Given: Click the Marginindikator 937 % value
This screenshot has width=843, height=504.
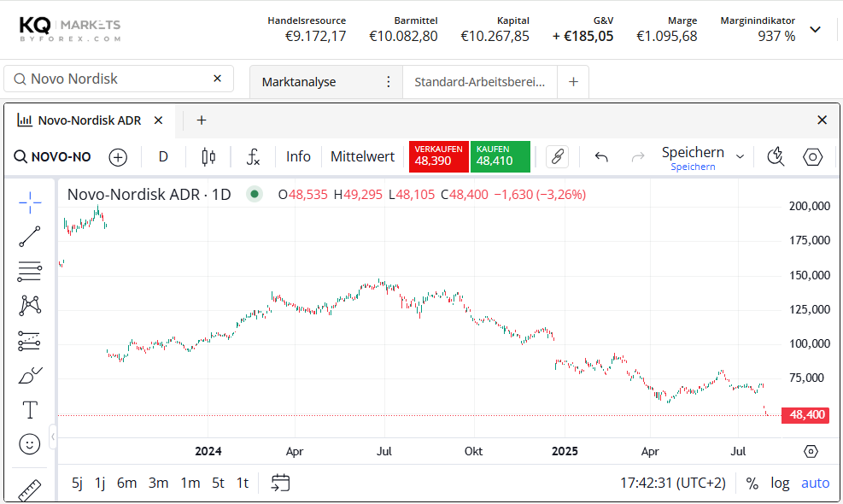Looking at the screenshot, I should [x=776, y=36].
